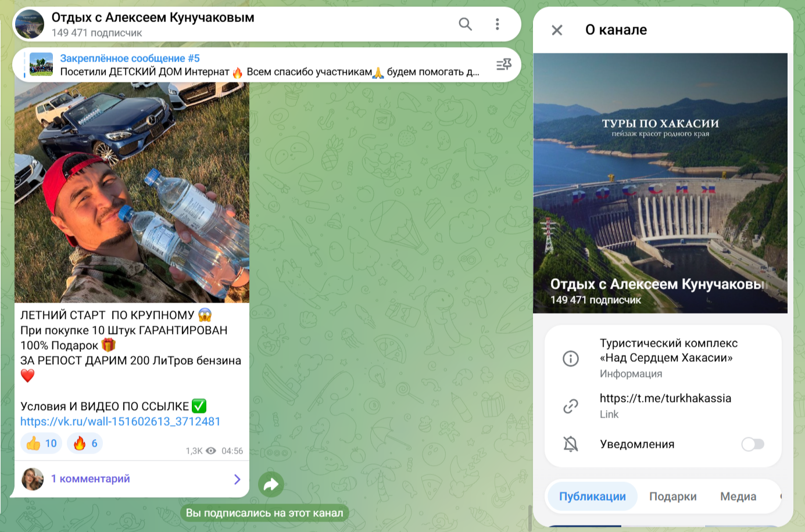The width and height of the screenshot is (805, 532).
Task: Click the views eye icon
Action: [x=211, y=451]
